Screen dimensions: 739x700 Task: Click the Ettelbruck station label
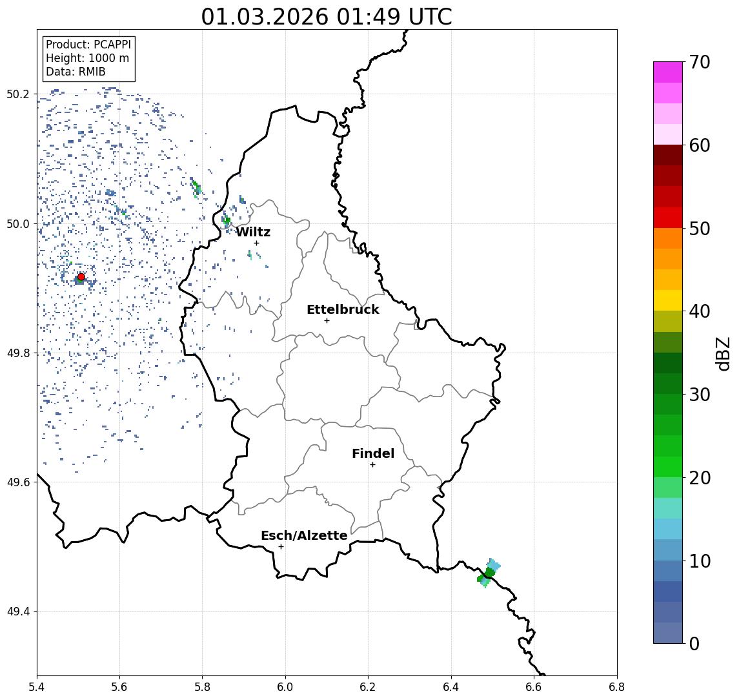[x=343, y=309]
